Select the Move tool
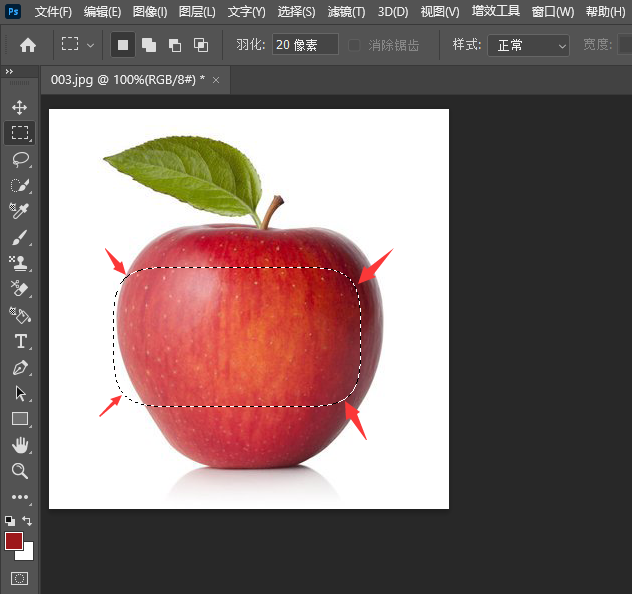Viewport: 632px width, 594px height. 19,108
